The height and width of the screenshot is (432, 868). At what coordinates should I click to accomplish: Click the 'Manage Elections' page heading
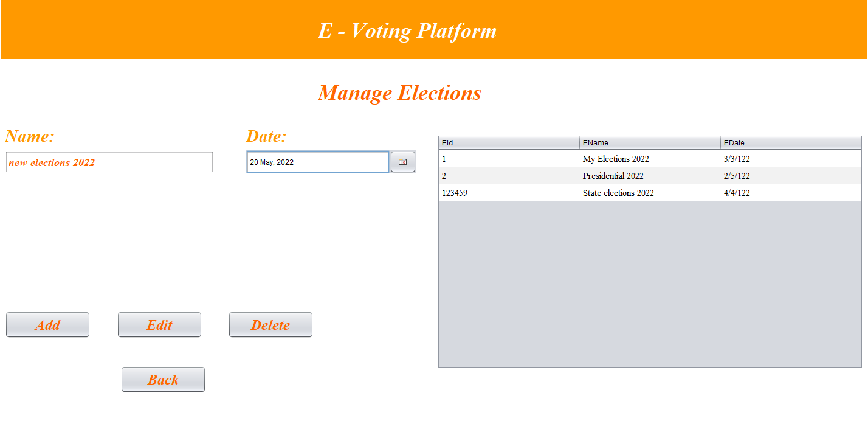[399, 92]
